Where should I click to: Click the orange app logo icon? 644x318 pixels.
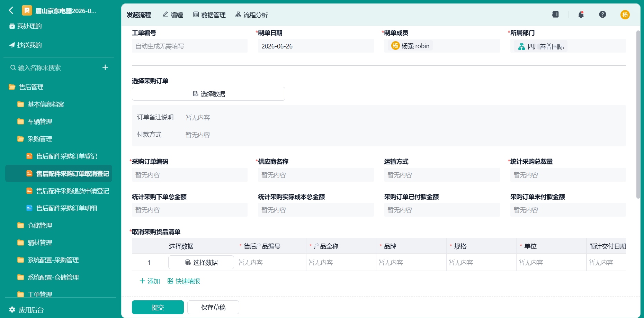[x=27, y=11]
